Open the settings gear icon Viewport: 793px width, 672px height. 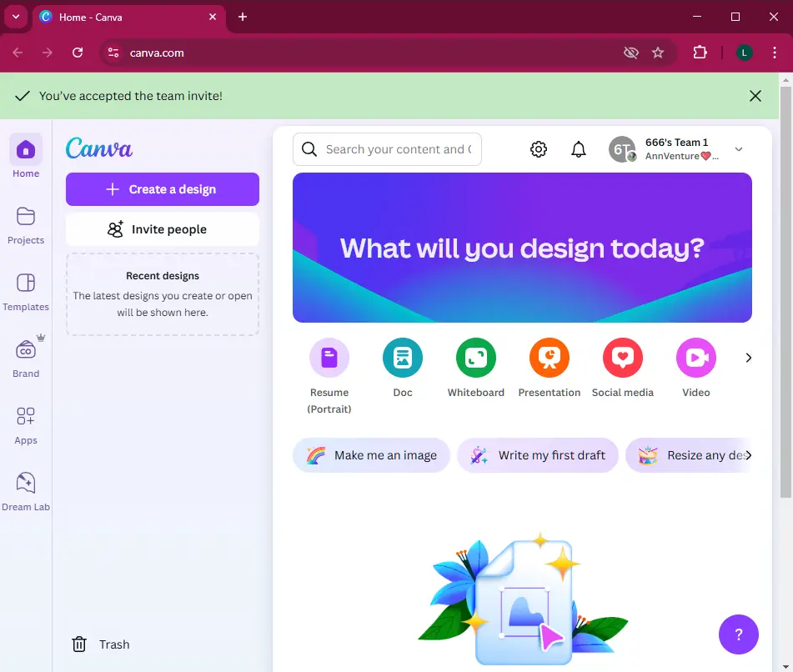(x=539, y=149)
